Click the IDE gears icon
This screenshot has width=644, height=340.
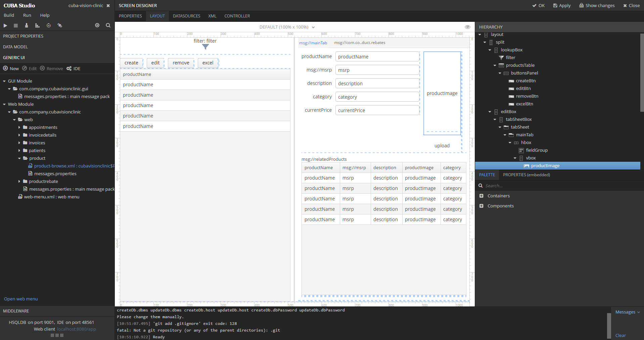coord(69,68)
